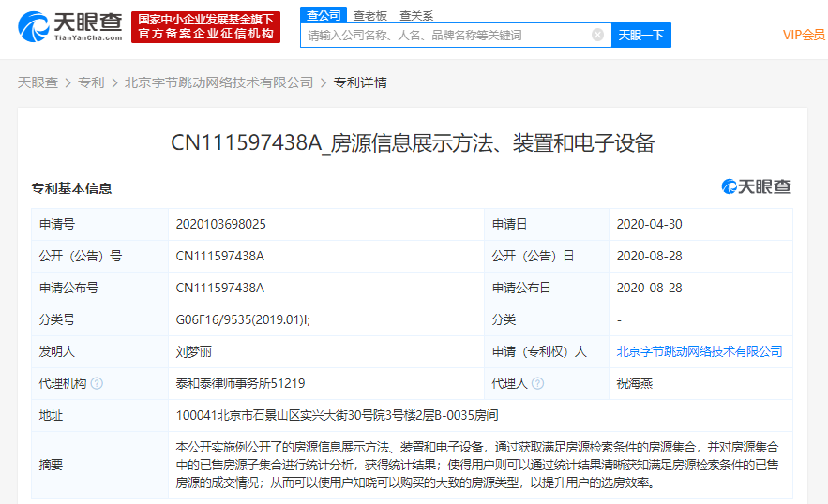The width and height of the screenshot is (828, 504).
Task: Select agent name 祝海燕
Action: point(634,383)
